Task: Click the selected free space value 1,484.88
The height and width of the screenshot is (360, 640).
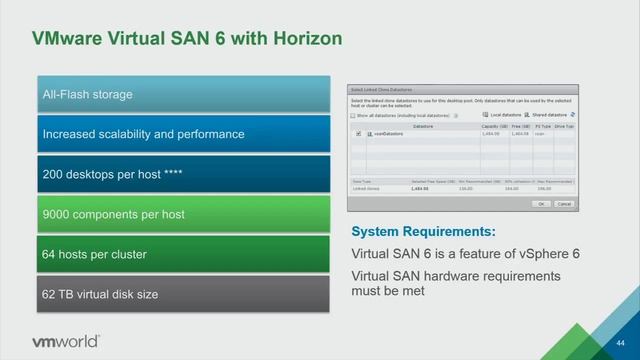Action: click(420, 189)
